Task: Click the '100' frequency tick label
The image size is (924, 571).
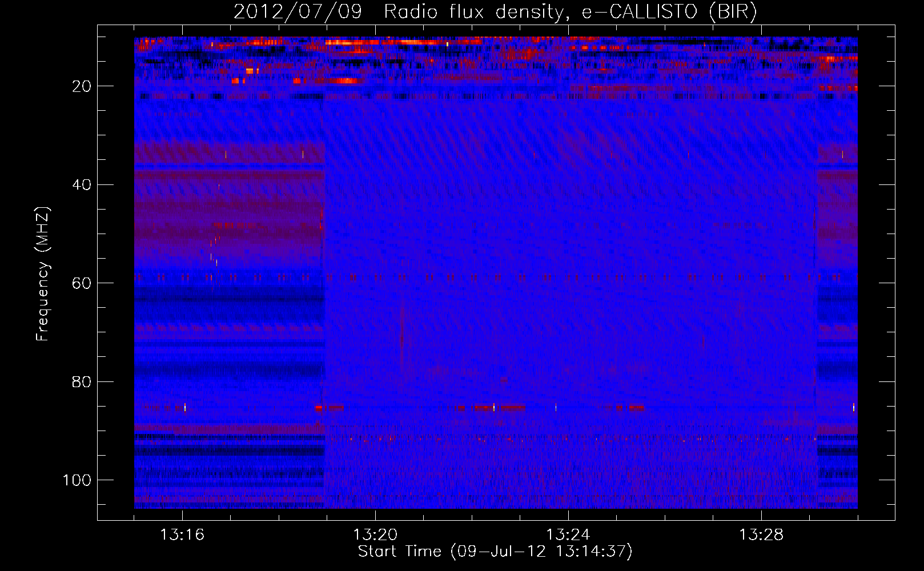Action: point(77,480)
